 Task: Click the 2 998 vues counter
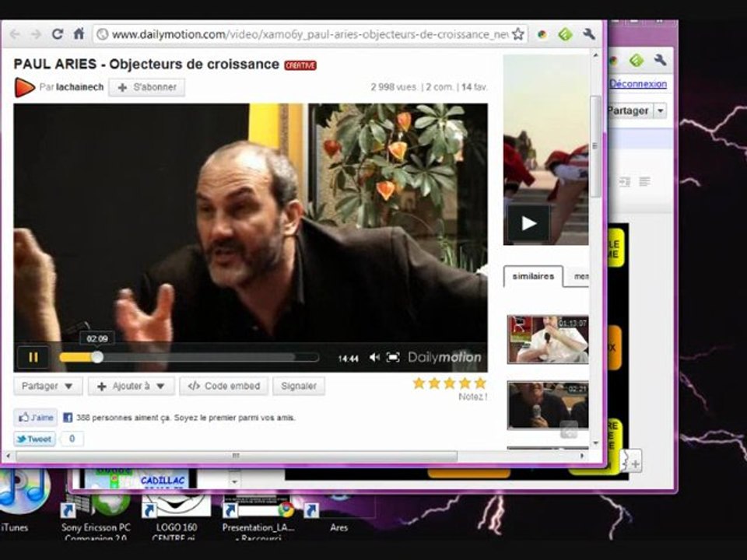(x=394, y=87)
